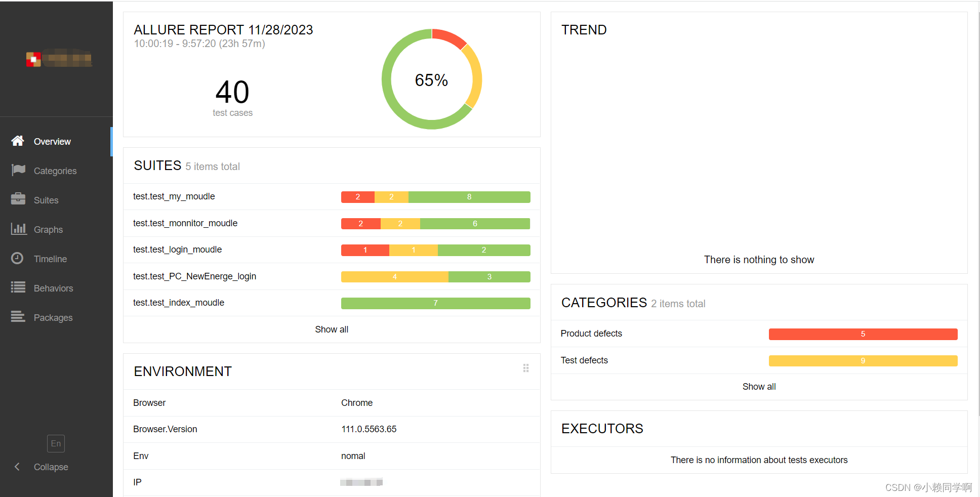Open the Timeline menu item
The width and height of the screenshot is (980, 497).
click(x=56, y=259)
